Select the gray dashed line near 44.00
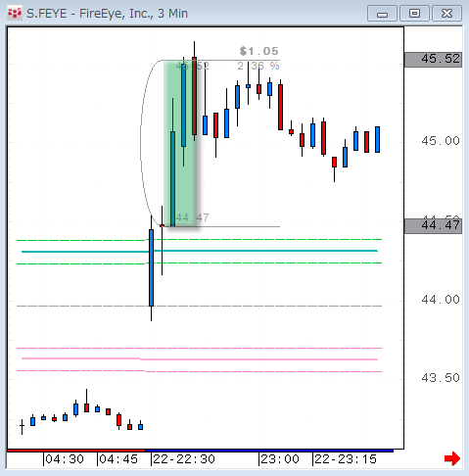469x476 pixels. pyautogui.click(x=199, y=307)
